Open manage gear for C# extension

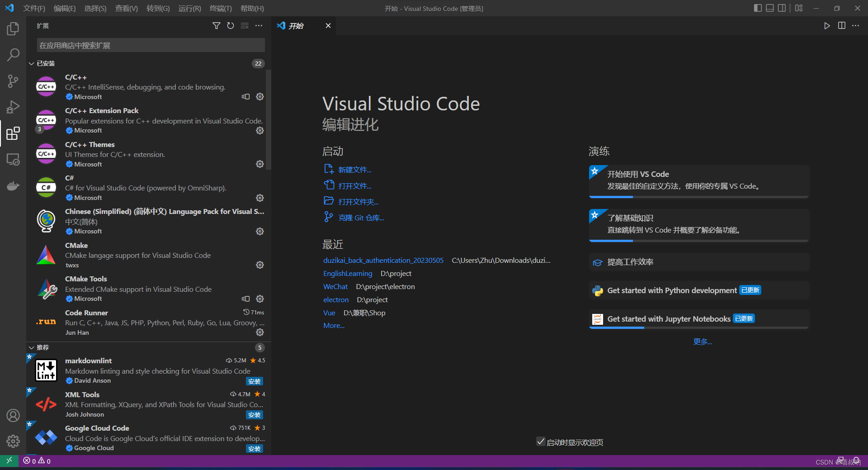(x=260, y=198)
